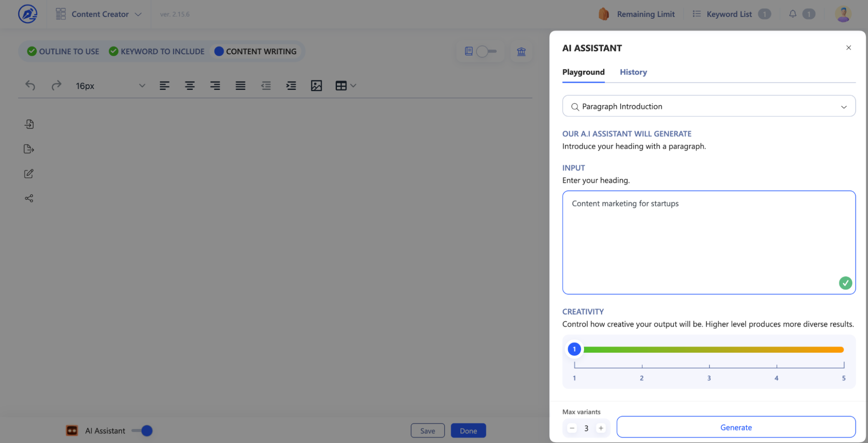Open notifications bell
The height and width of the screenshot is (443, 868).
tap(792, 14)
